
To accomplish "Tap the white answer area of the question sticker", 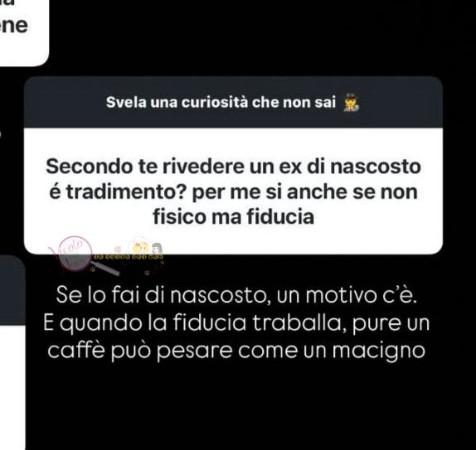I will coord(233,191).
